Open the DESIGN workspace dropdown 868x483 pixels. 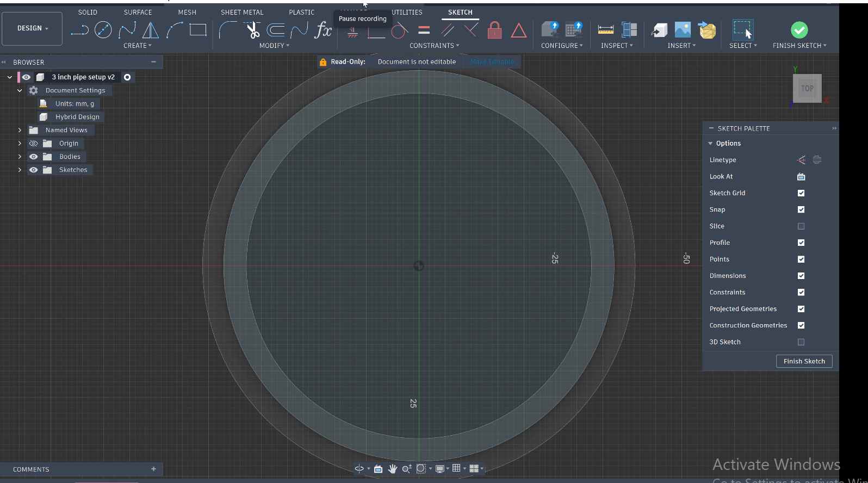[32, 28]
